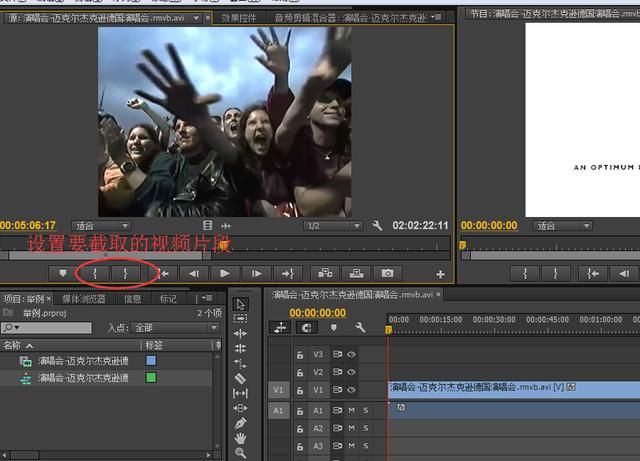Mute audio track A1

(x=351, y=410)
